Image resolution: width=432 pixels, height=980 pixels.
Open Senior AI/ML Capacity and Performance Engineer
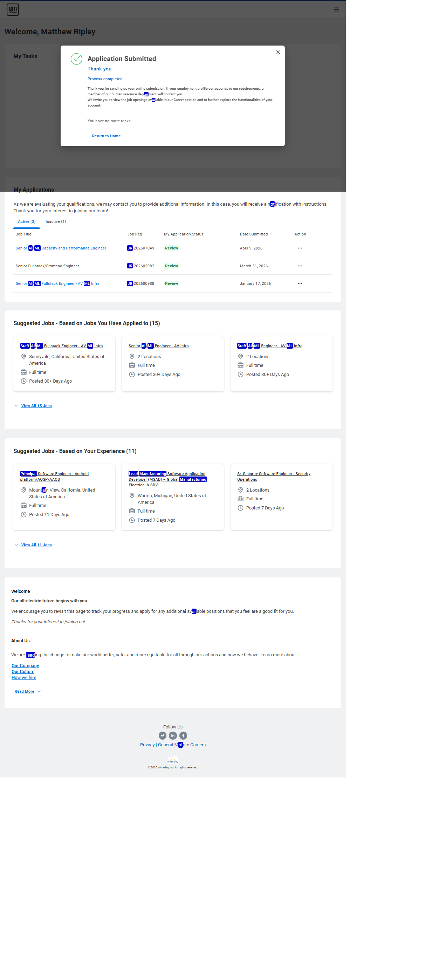point(61,248)
